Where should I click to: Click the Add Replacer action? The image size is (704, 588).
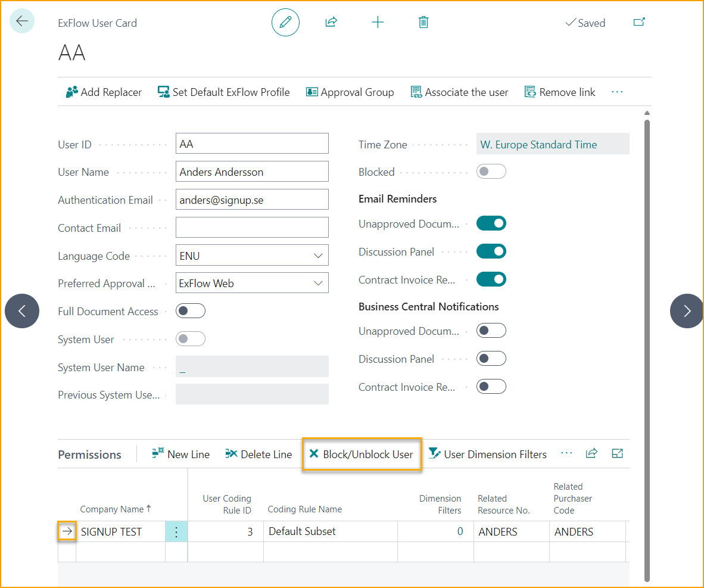point(104,92)
